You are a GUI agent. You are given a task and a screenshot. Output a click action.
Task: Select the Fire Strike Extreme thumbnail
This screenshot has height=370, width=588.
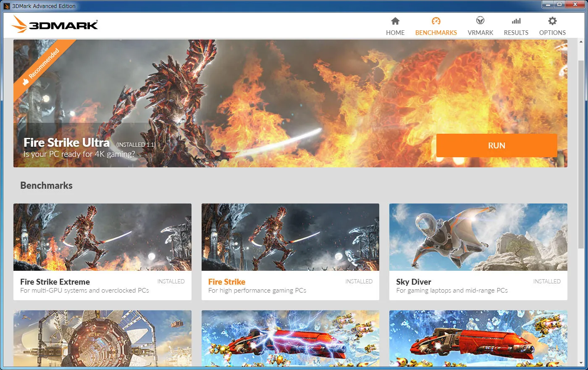102,237
